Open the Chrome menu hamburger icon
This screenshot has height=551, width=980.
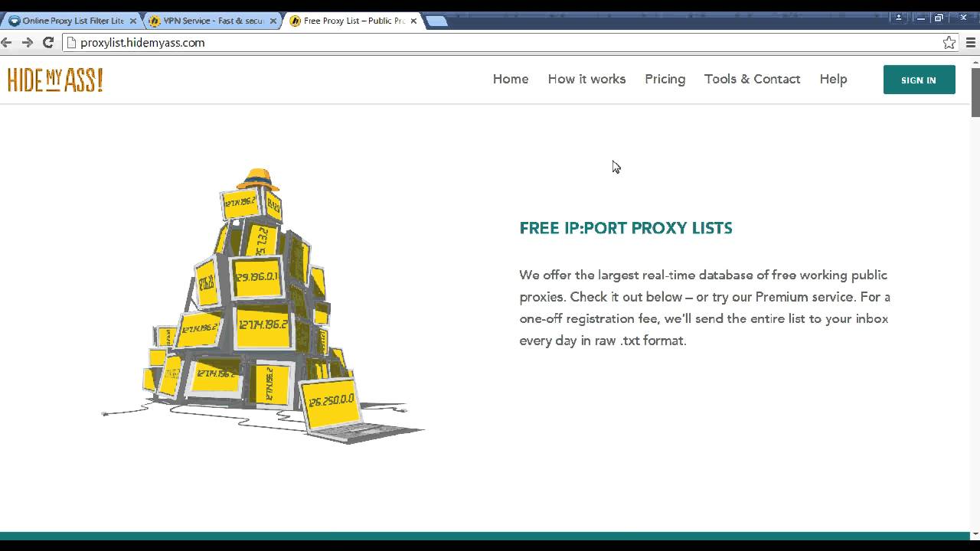[x=971, y=43]
